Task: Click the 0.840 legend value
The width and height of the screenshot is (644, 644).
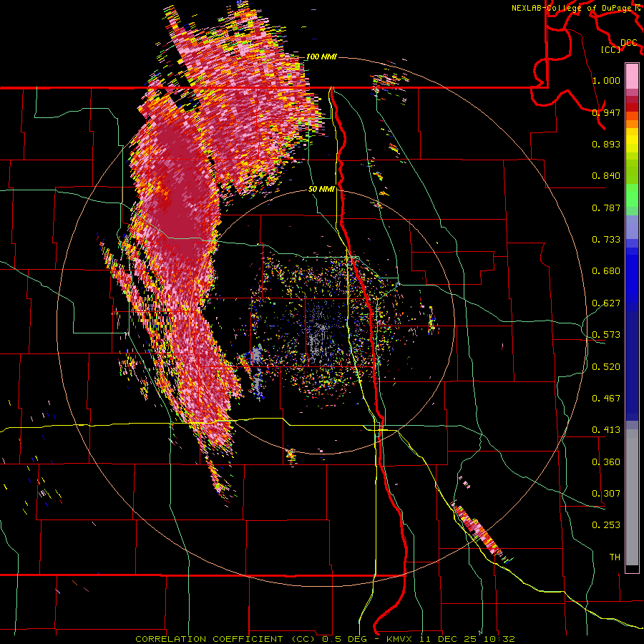Action: coord(606,176)
